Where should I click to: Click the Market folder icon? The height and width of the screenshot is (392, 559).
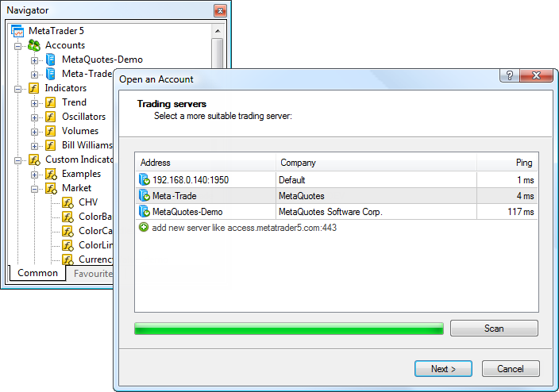[51, 188]
